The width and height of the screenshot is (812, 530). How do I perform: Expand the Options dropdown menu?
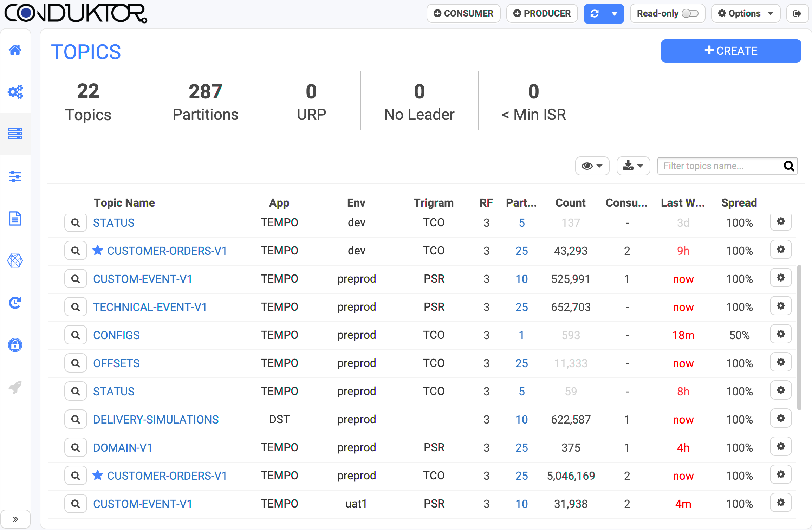click(x=746, y=14)
